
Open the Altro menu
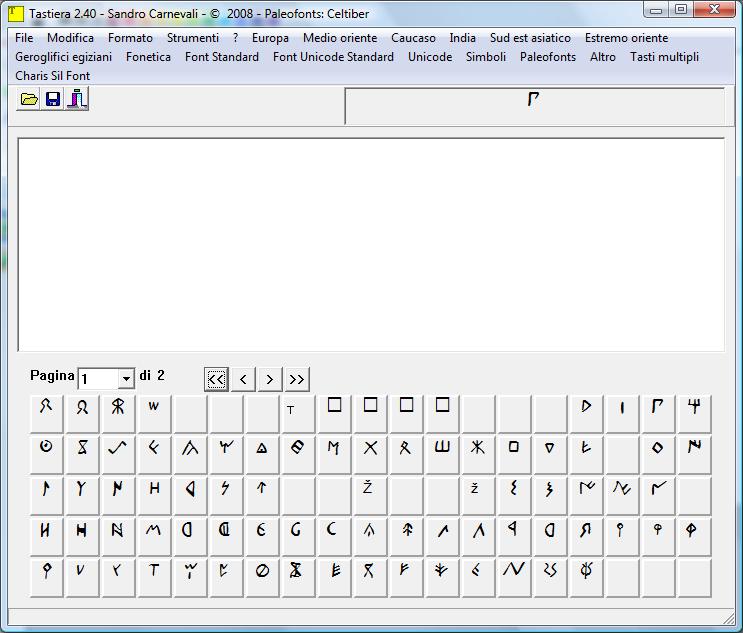tap(603, 57)
